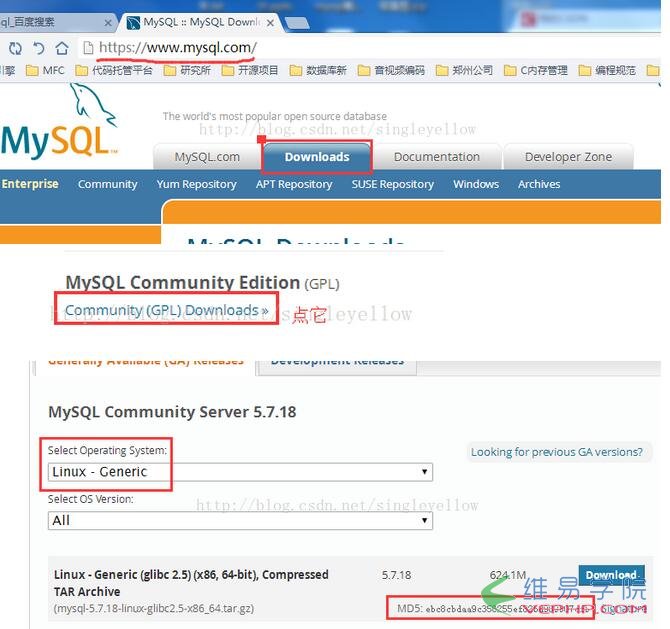Open the MFC bookmark folder
The image size is (670, 629).
coord(45,70)
